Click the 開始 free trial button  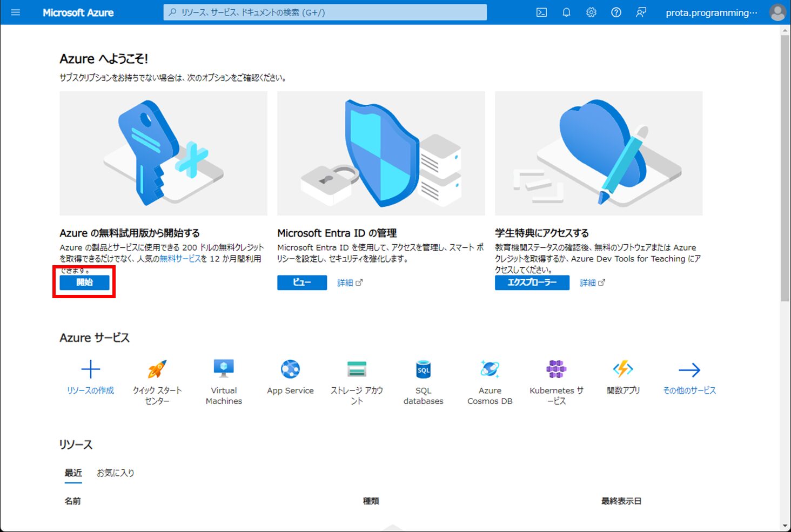point(84,282)
